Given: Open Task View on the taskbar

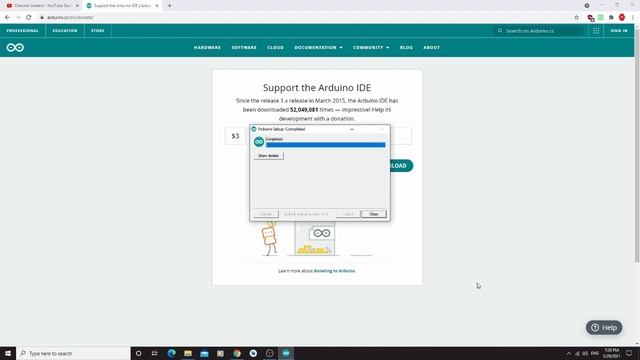Looking at the screenshot, I should click(x=155, y=353).
